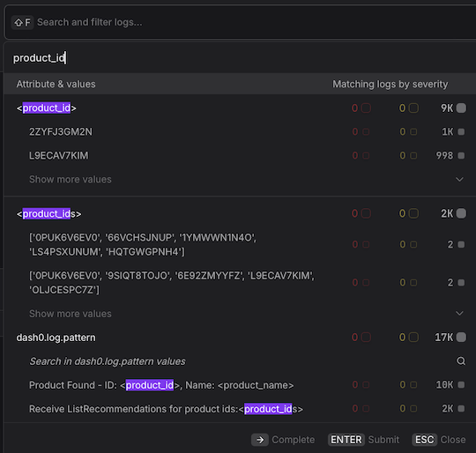Click red error box in dash0.log.pattern row
Image resolution: width=476 pixels, height=453 pixels.
click(366, 337)
